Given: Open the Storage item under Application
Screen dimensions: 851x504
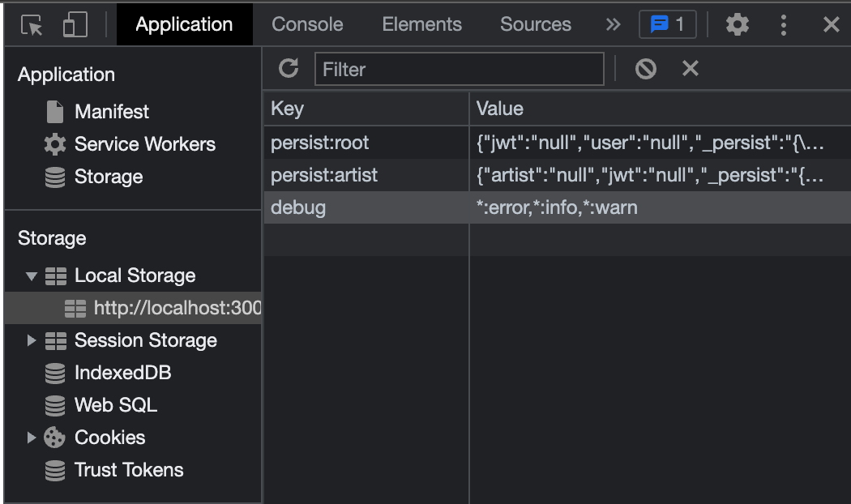Looking at the screenshot, I should [109, 177].
